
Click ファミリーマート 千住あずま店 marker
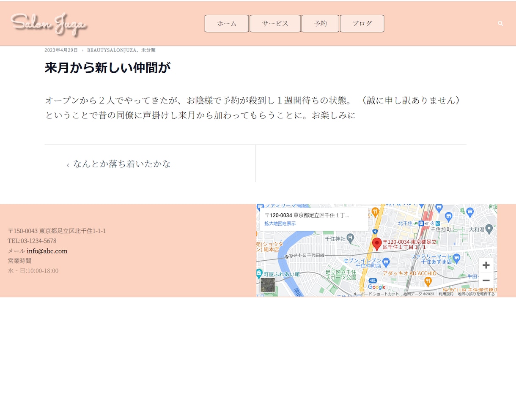point(456,257)
